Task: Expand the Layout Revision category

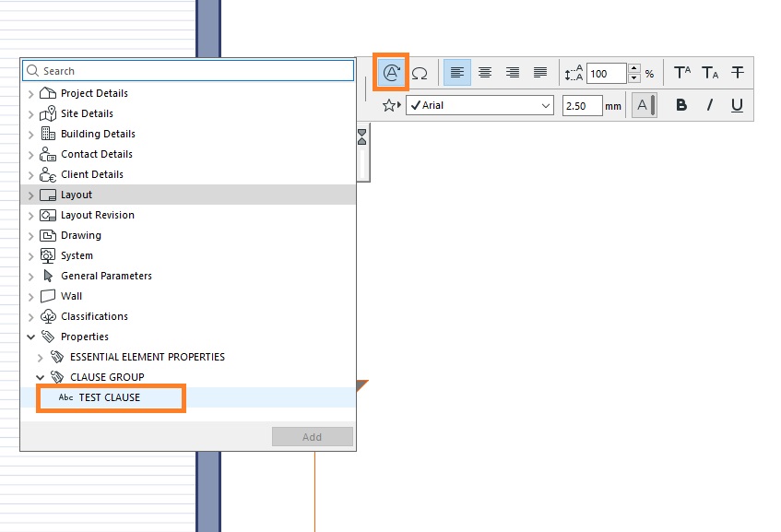Action: click(30, 216)
